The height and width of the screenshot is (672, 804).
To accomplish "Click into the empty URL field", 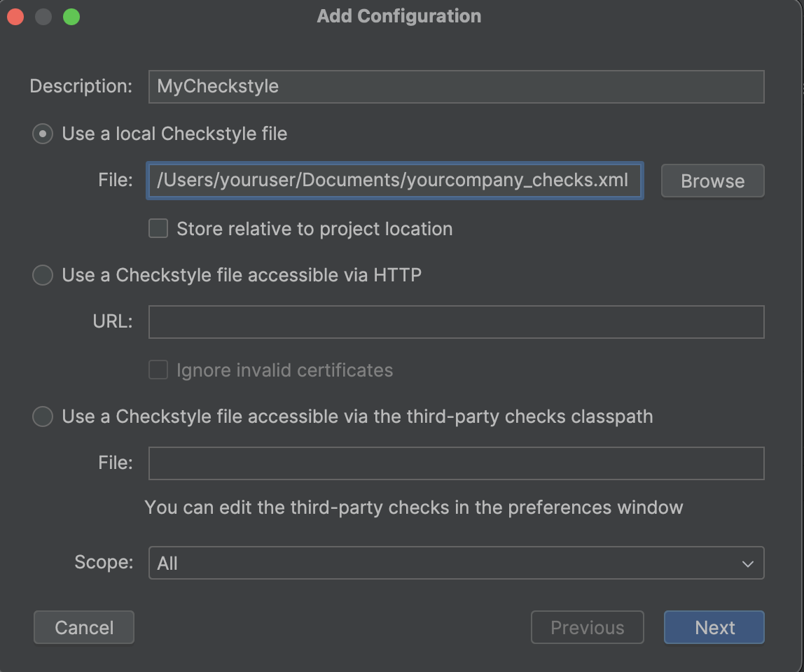I will [456, 322].
